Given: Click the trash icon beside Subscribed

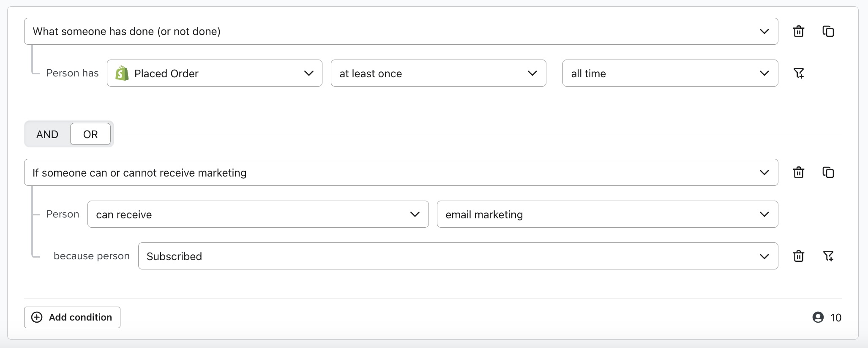Looking at the screenshot, I should [x=799, y=256].
